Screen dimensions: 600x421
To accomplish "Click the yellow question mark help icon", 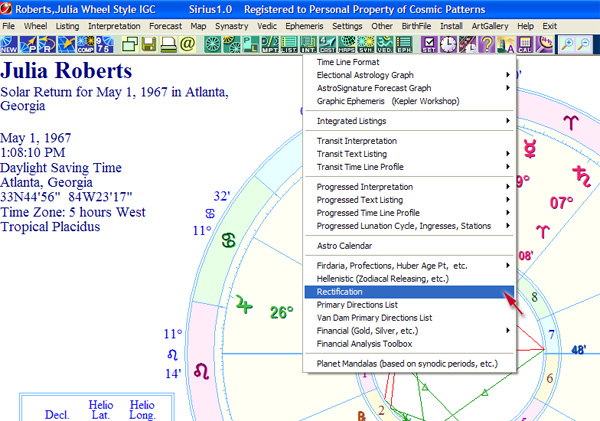I will click(x=487, y=44).
